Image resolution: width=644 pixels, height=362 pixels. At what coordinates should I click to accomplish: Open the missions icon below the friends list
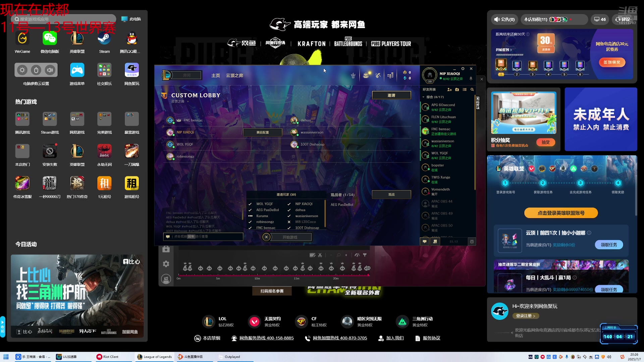click(x=435, y=241)
